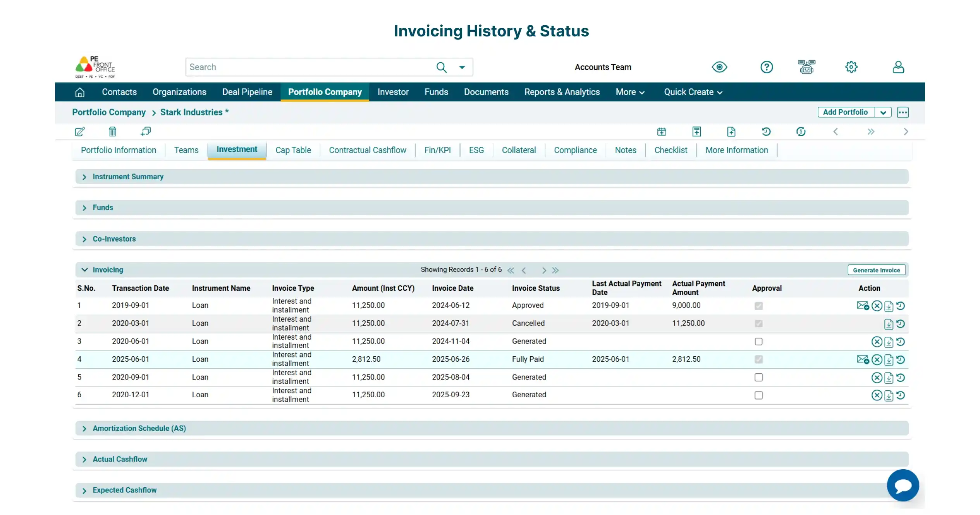Viewport: 980px width, 515px height.
Task: Toggle approval checkbox for Fully Paid invoice
Action: 758,359
